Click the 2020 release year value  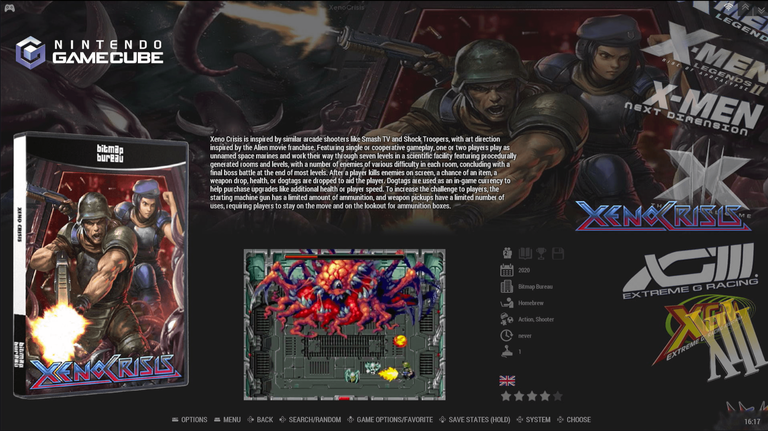524,270
